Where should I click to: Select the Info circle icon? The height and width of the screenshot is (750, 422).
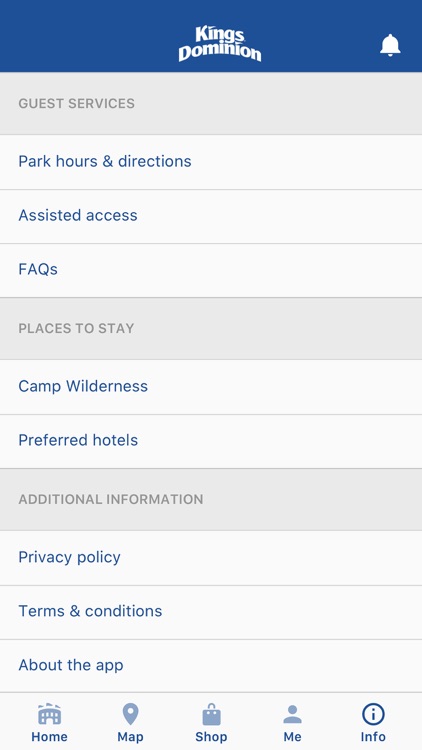(x=373, y=714)
